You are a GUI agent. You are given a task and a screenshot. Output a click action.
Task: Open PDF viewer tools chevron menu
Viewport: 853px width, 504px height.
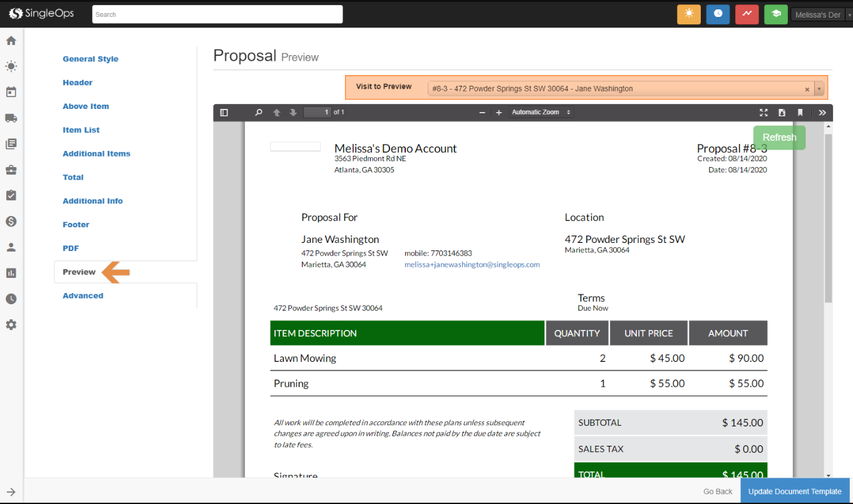822,113
